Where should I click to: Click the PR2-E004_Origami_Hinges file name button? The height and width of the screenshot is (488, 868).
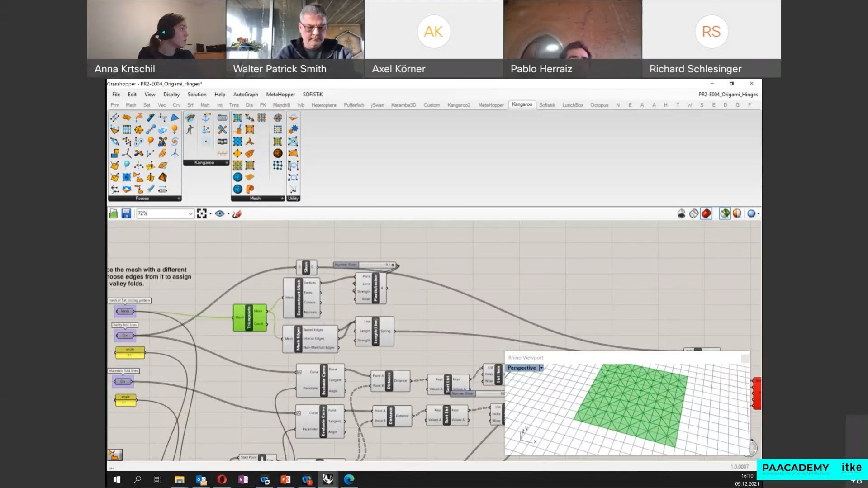pos(727,95)
